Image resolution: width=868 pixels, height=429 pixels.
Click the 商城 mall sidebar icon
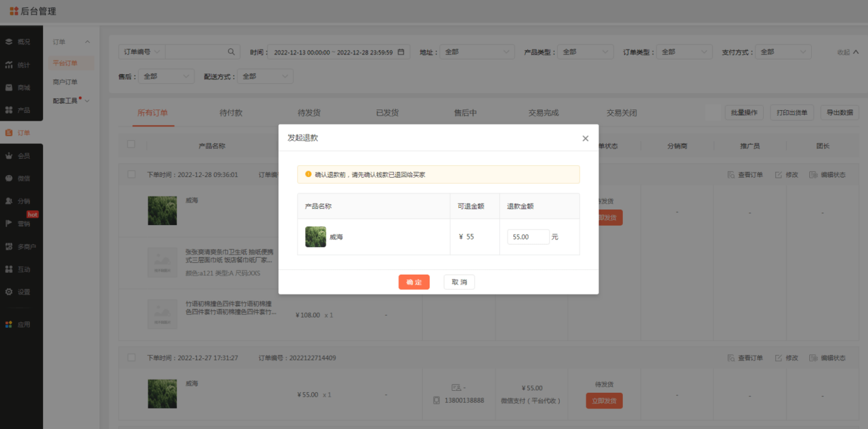9,88
